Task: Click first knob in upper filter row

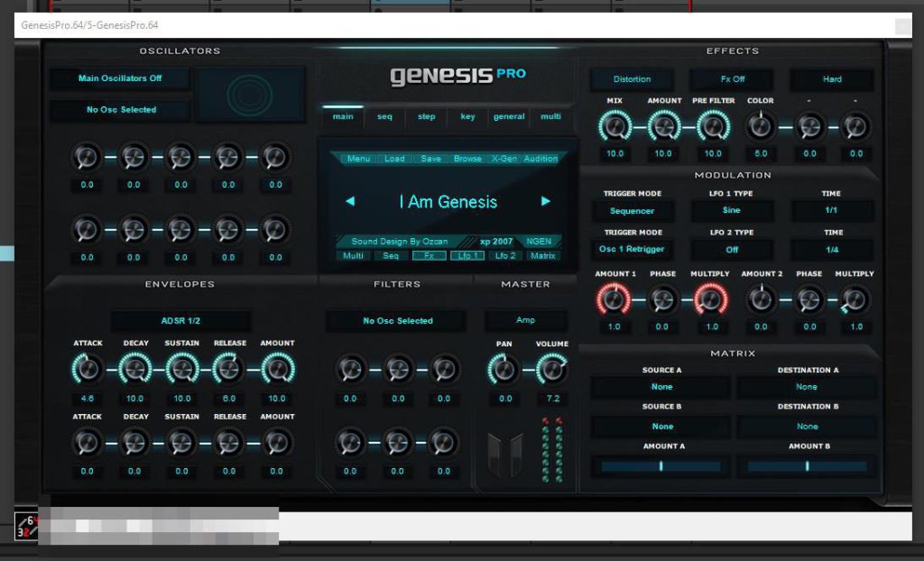Action: pyautogui.click(x=351, y=370)
